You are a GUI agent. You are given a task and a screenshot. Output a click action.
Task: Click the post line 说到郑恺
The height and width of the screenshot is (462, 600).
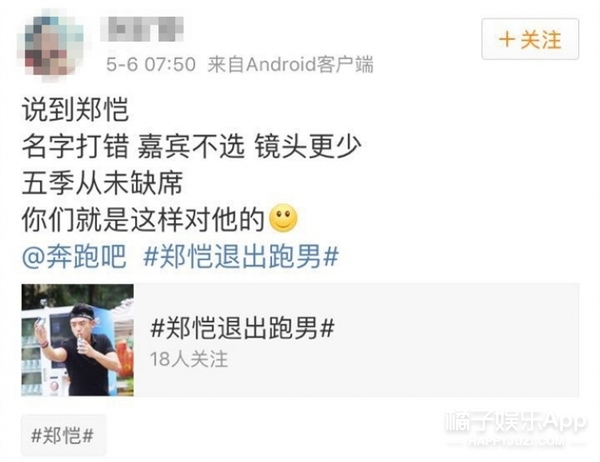tap(75, 110)
